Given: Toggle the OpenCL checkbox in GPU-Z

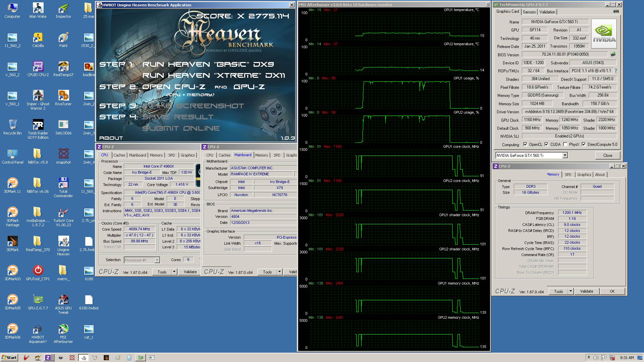Looking at the screenshot, I should (525, 144).
